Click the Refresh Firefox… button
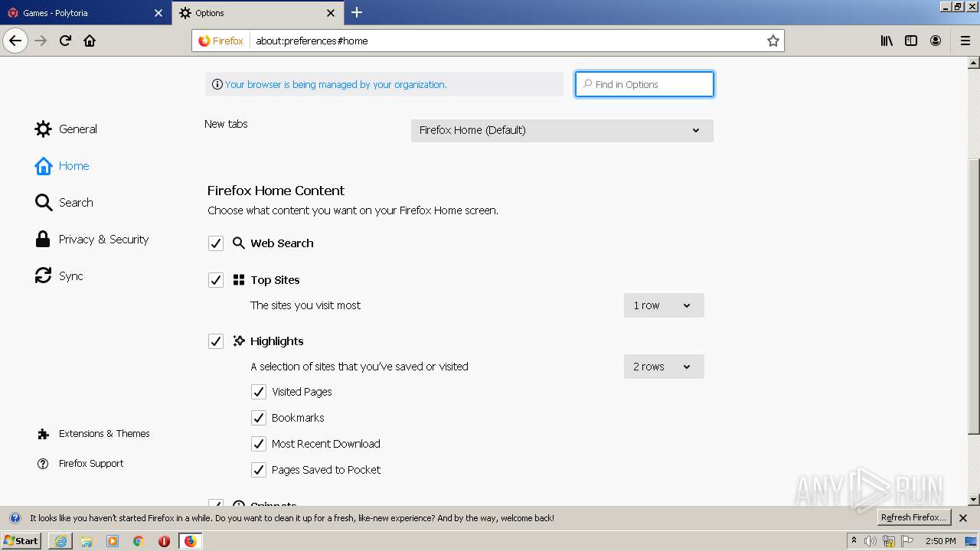This screenshot has height=551, width=980. [913, 518]
